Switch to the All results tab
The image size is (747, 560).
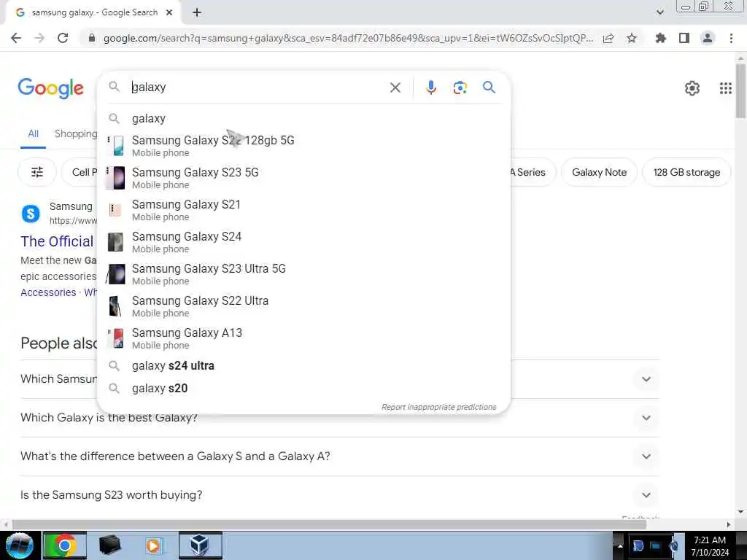pos(33,134)
